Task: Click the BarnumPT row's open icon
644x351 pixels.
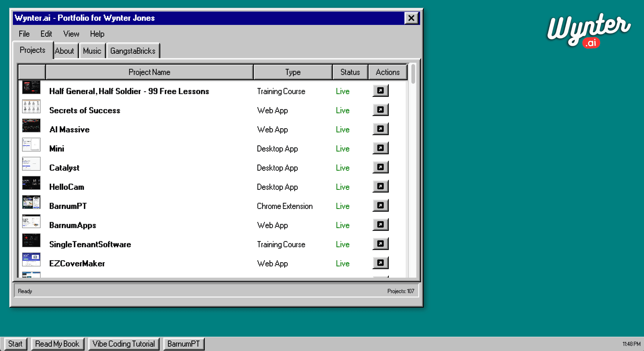Action: [380, 205]
